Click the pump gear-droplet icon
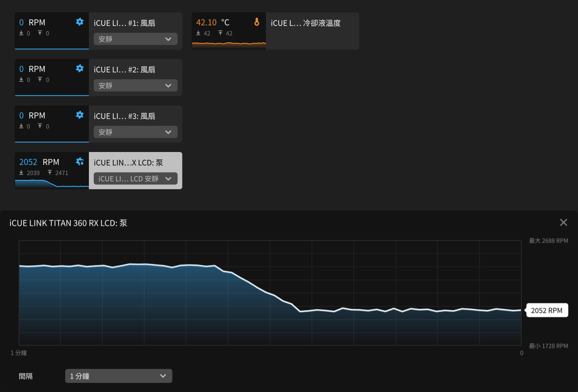This screenshot has height=392, width=578. [80, 162]
